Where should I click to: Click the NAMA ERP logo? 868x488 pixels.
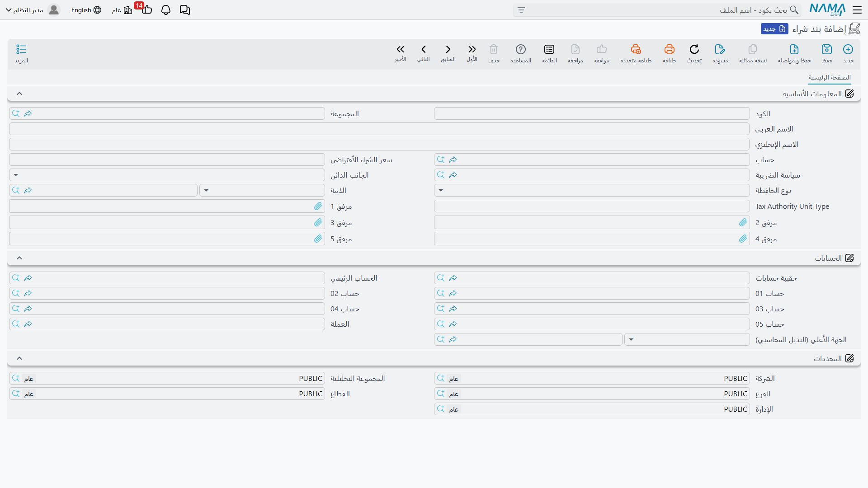click(x=827, y=9)
